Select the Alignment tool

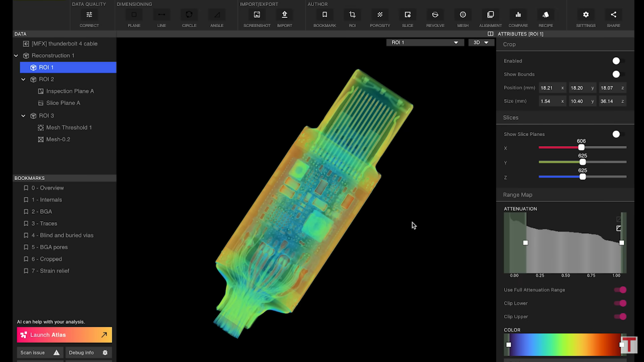pos(490,15)
